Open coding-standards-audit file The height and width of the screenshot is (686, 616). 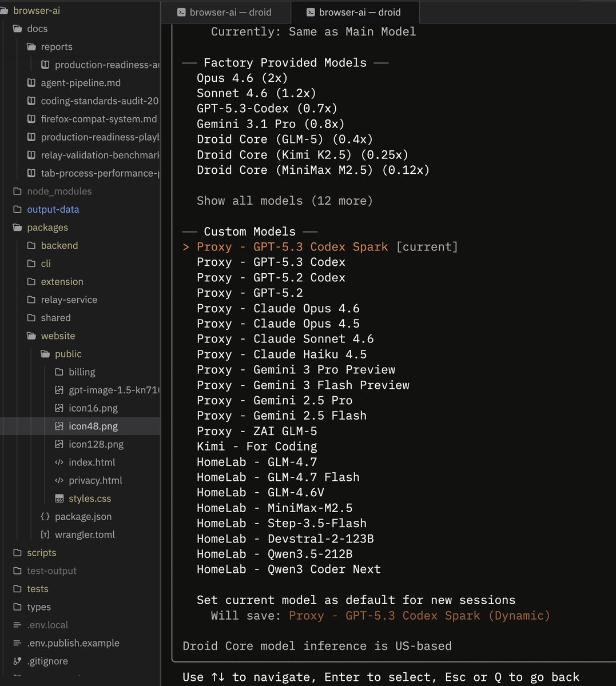pyautogui.click(x=100, y=101)
